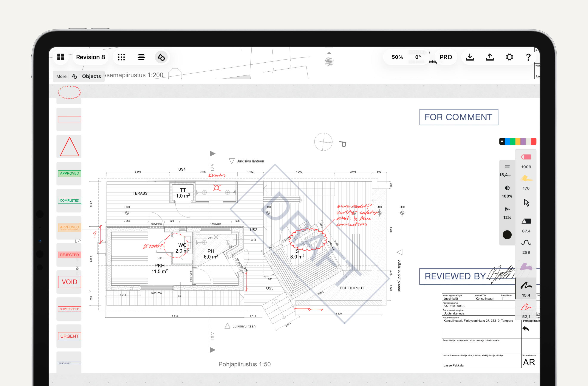
Task: Open the Revision 8 title button
Action: click(x=90, y=57)
